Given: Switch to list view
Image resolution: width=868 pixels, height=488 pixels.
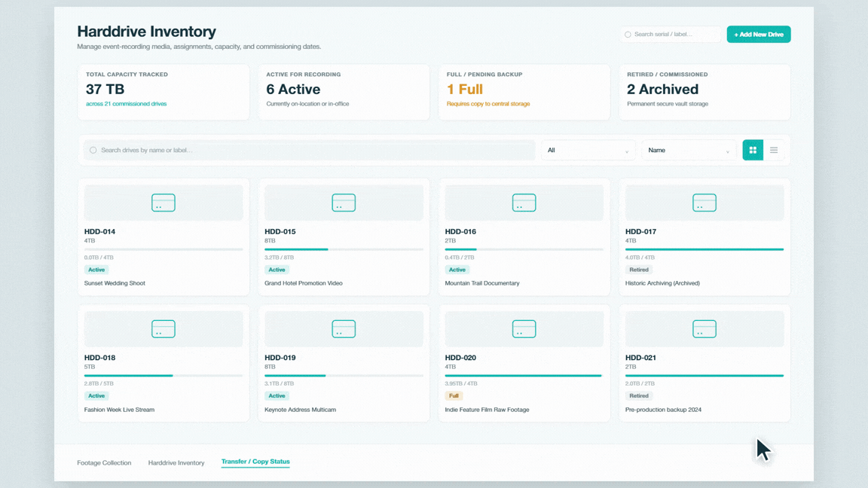Looking at the screenshot, I should pyautogui.click(x=774, y=150).
